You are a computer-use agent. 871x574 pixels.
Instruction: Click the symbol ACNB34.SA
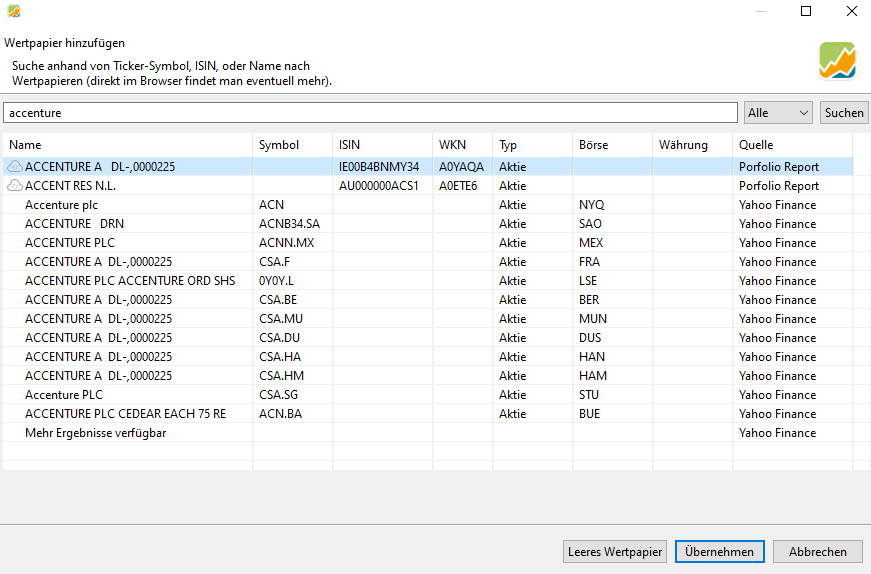click(x=289, y=223)
